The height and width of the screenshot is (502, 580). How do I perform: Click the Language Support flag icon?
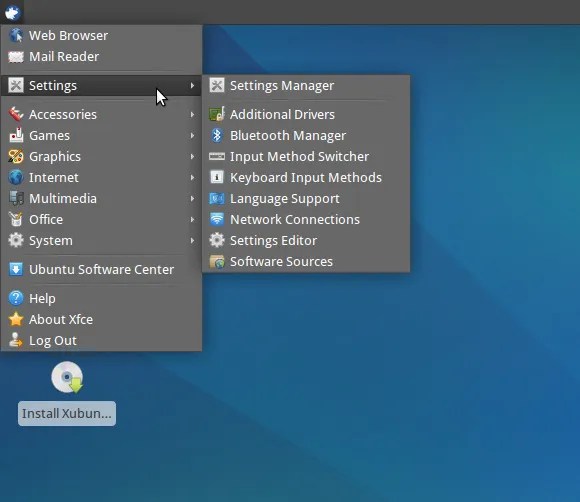pos(217,199)
